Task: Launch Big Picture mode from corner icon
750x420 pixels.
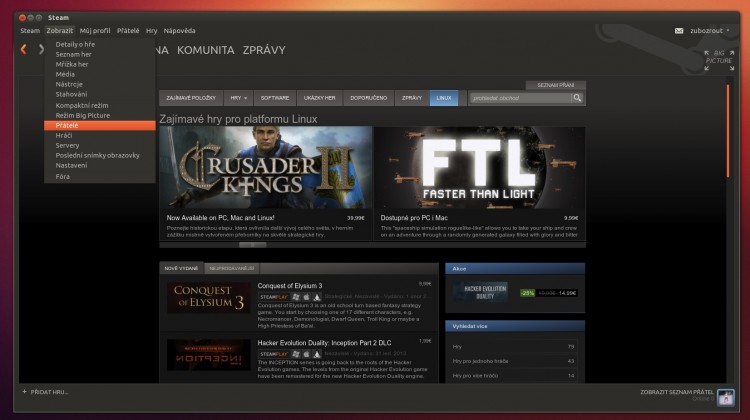Action: (719, 60)
